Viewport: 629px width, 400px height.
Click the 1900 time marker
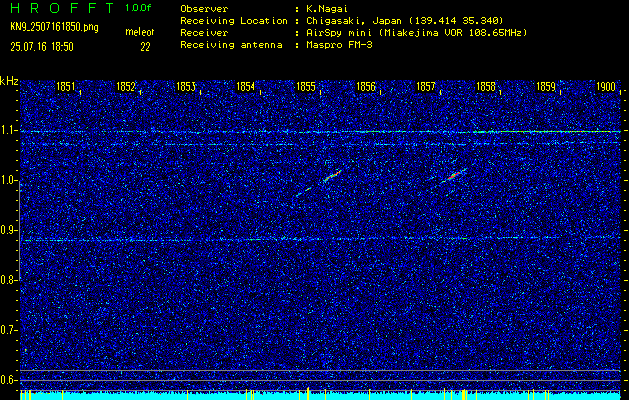click(x=606, y=87)
